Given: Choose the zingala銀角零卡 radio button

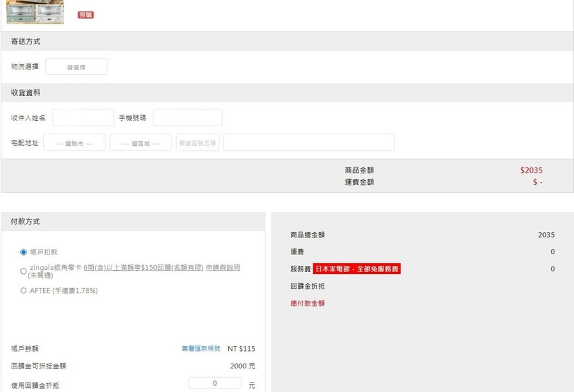Looking at the screenshot, I should click(24, 271).
